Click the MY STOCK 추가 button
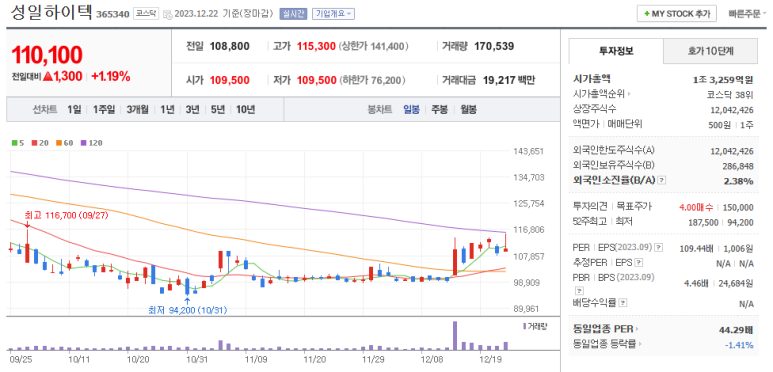 [x=676, y=14]
